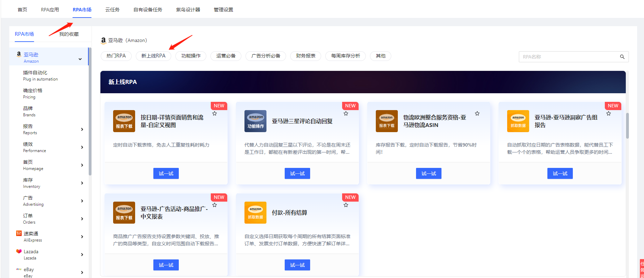Click the search magnifier icon
The width and height of the screenshot is (644, 278).
(x=622, y=57)
